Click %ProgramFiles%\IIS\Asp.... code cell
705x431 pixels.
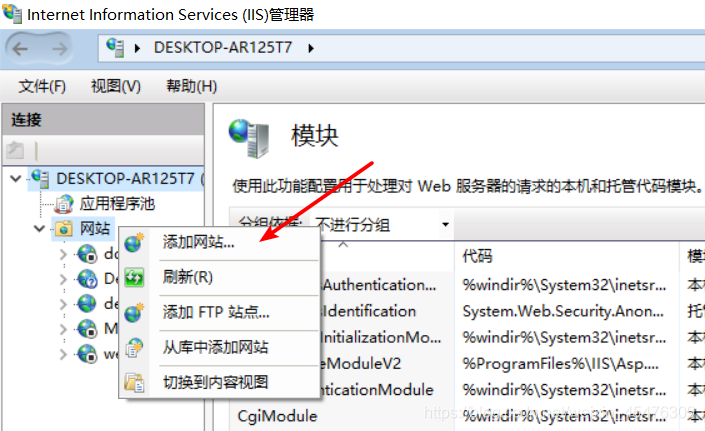[x=560, y=364]
